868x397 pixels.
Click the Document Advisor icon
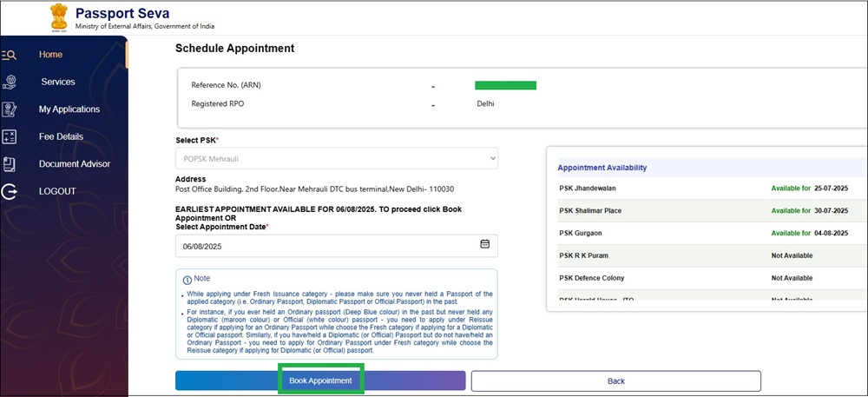[x=9, y=164]
